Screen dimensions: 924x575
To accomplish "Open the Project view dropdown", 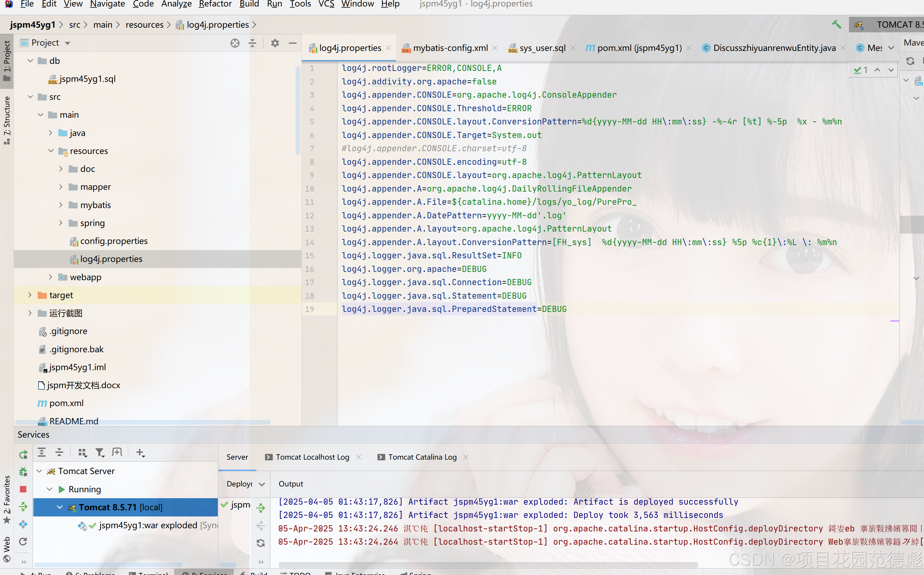I will (x=68, y=43).
